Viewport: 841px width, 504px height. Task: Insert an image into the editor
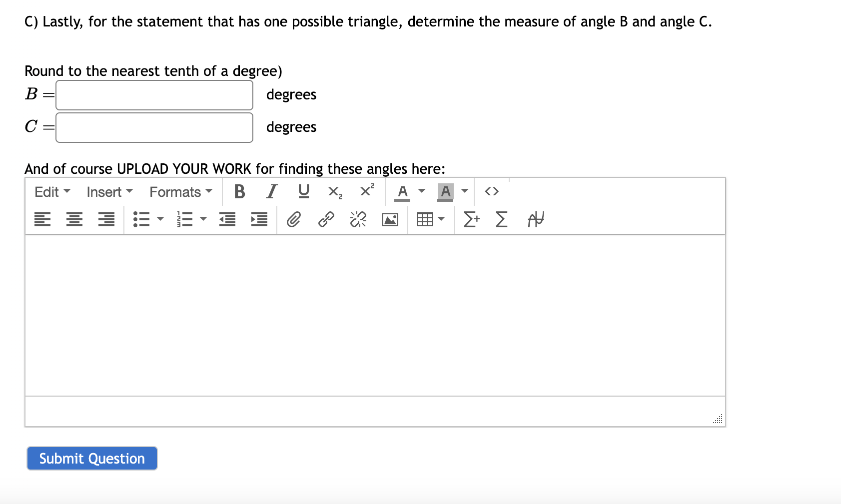390,219
